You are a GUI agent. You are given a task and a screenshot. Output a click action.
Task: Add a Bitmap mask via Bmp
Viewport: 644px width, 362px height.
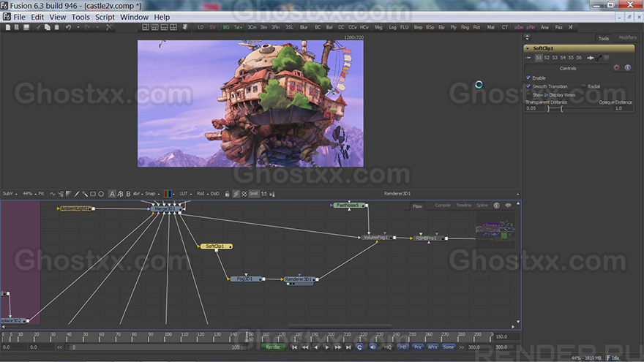(x=418, y=28)
